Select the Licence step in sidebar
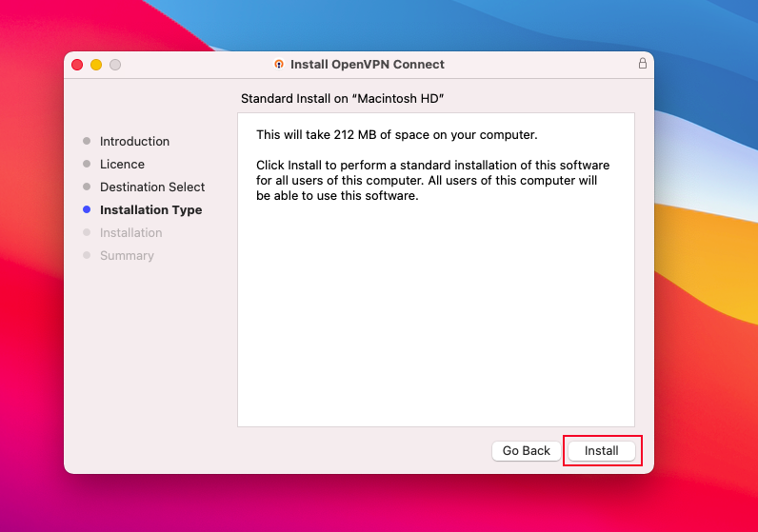758x532 pixels. coord(122,165)
